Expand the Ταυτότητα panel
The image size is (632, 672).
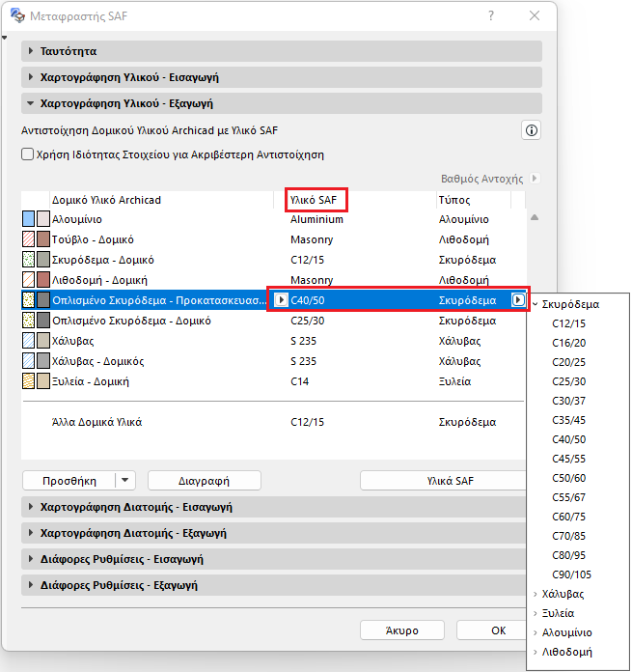tap(31, 51)
